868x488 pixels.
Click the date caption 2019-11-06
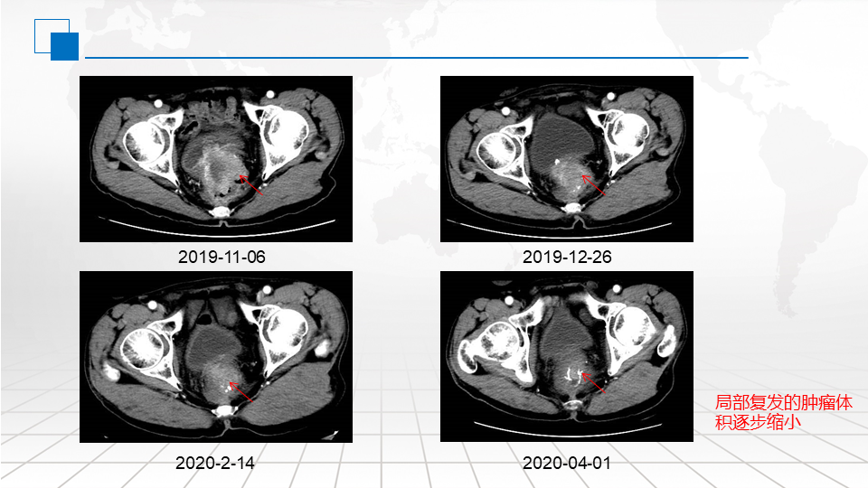(222, 257)
